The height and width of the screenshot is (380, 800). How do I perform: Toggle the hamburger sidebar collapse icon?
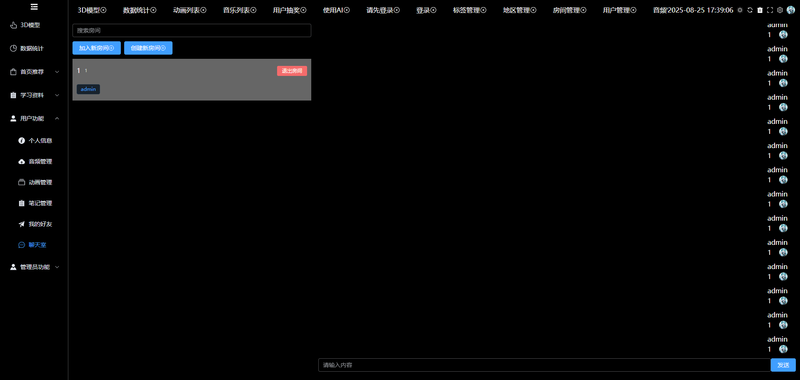tap(34, 7)
